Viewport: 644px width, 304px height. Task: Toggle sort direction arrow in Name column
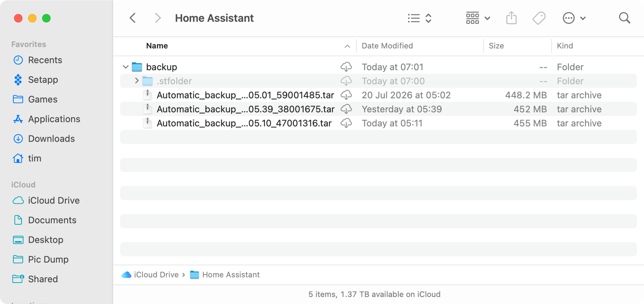tap(347, 46)
